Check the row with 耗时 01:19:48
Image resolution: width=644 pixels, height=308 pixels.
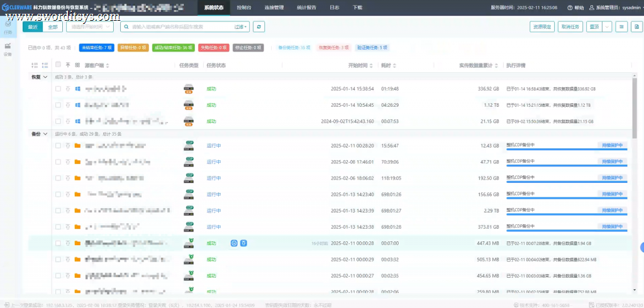click(x=58, y=89)
